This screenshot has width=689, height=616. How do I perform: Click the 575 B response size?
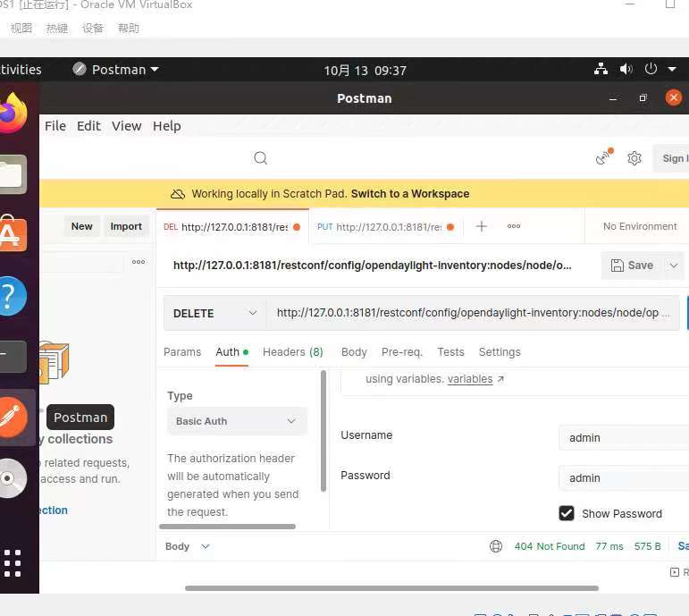(x=647, y=546)
